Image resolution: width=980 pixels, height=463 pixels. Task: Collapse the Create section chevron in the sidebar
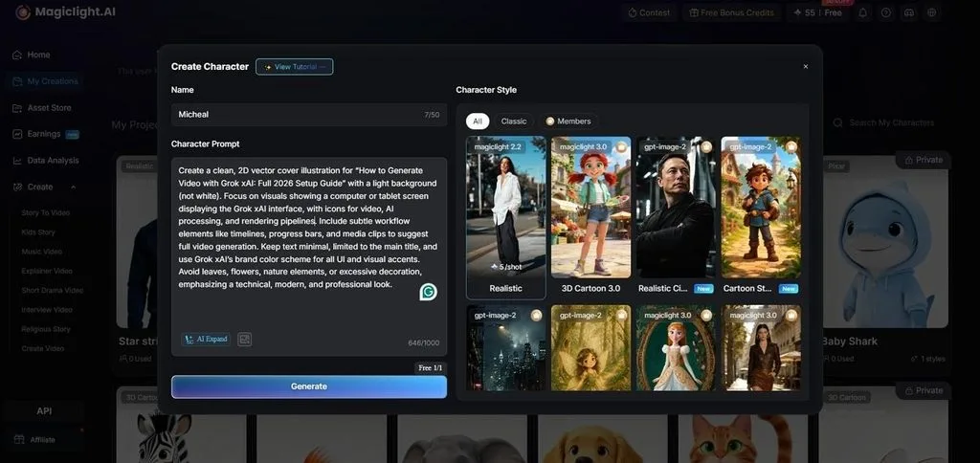73,187
